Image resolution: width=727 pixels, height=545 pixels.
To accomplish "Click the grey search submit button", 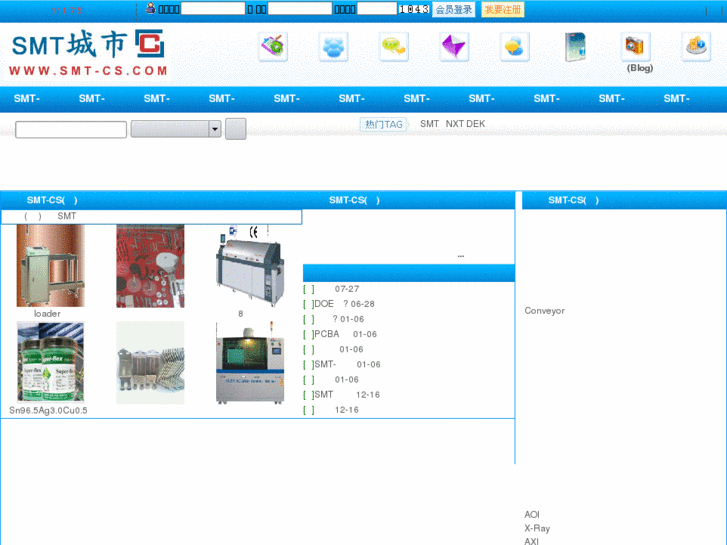I will (236, 129).
